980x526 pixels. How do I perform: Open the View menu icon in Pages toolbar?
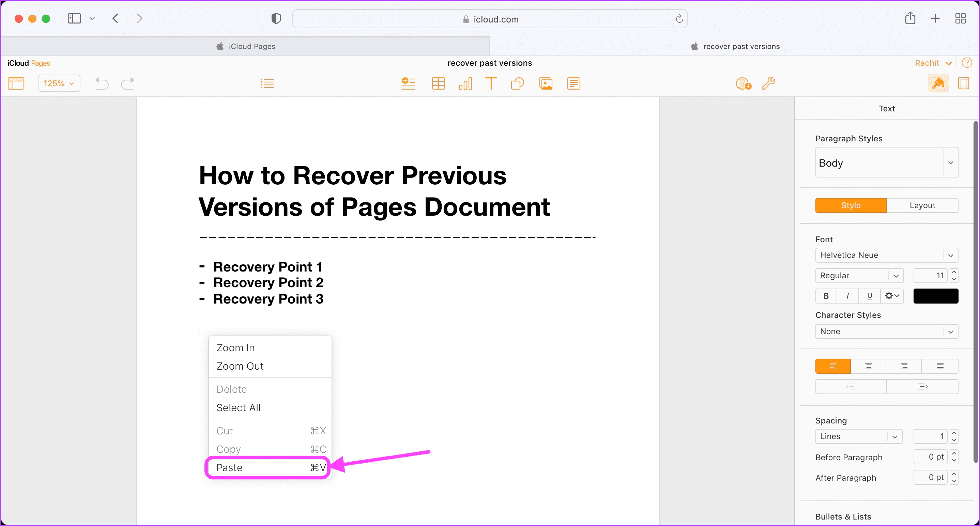pos(16,83)
